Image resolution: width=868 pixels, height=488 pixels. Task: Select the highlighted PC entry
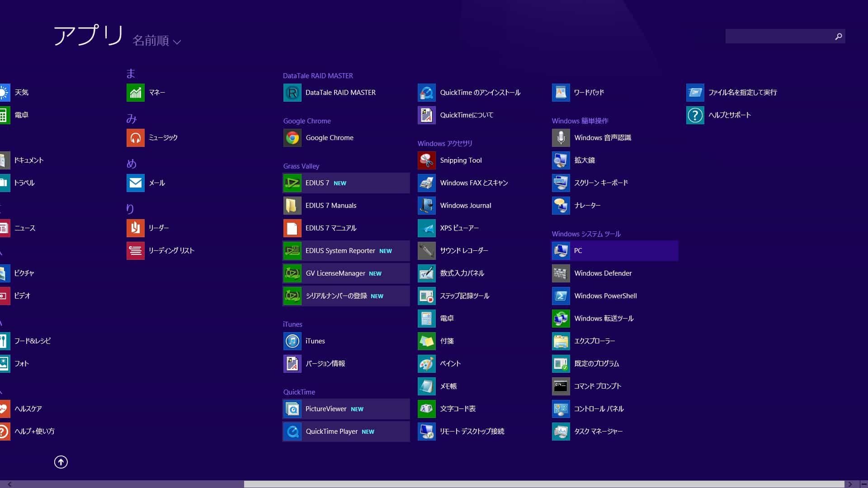tap(614, 251)
